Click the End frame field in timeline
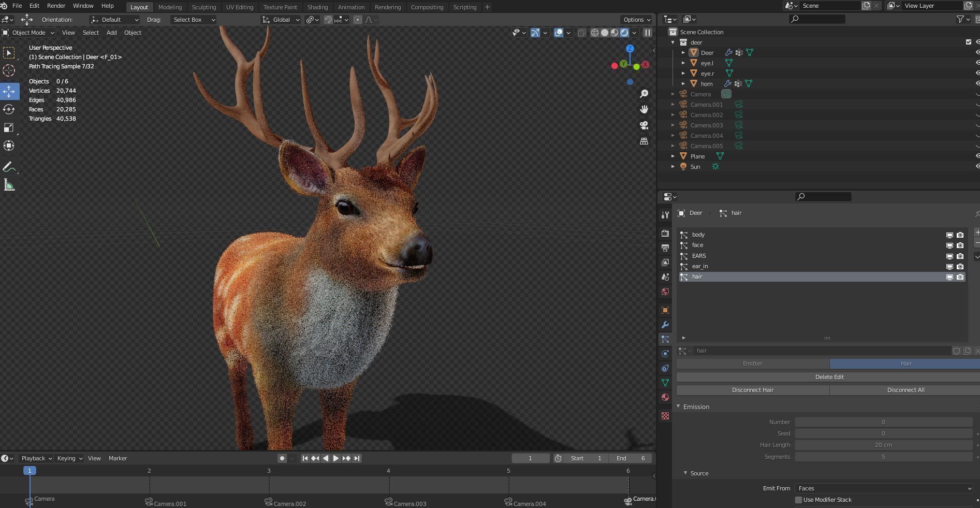This screenshot has width=980, height=508. click(631, 458)
